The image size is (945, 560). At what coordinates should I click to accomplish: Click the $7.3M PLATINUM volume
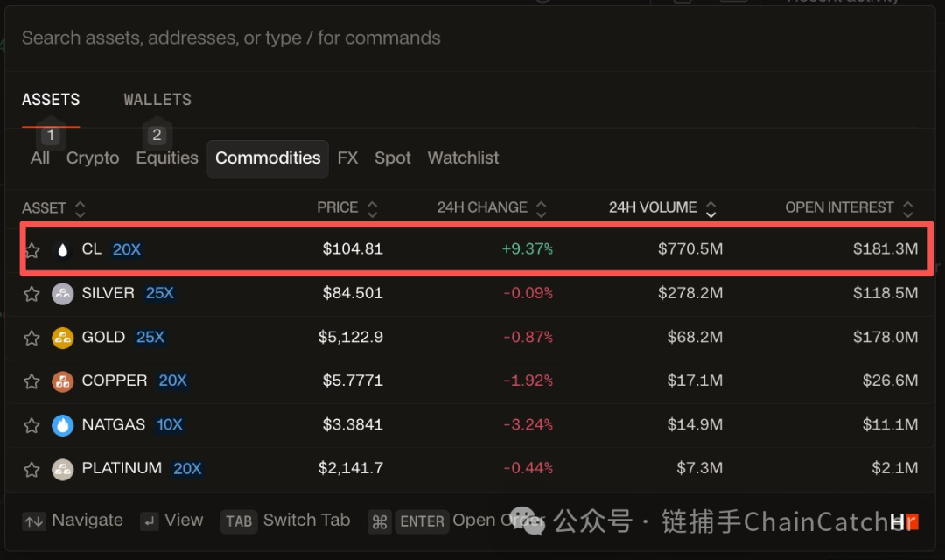tap(700, 468)
